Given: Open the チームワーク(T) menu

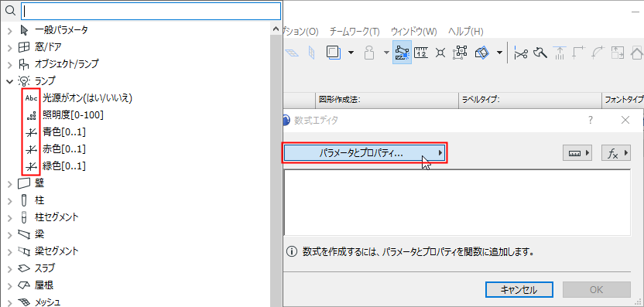Looking at the screenshot, I should coord(355,31).
